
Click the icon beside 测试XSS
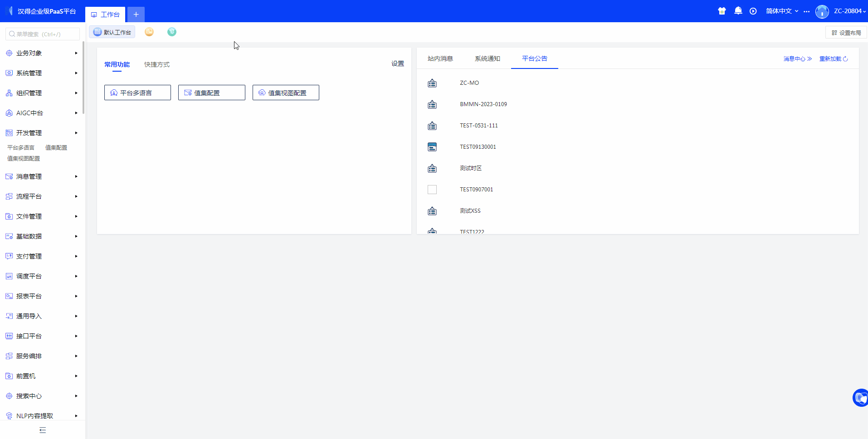(432, 211)
